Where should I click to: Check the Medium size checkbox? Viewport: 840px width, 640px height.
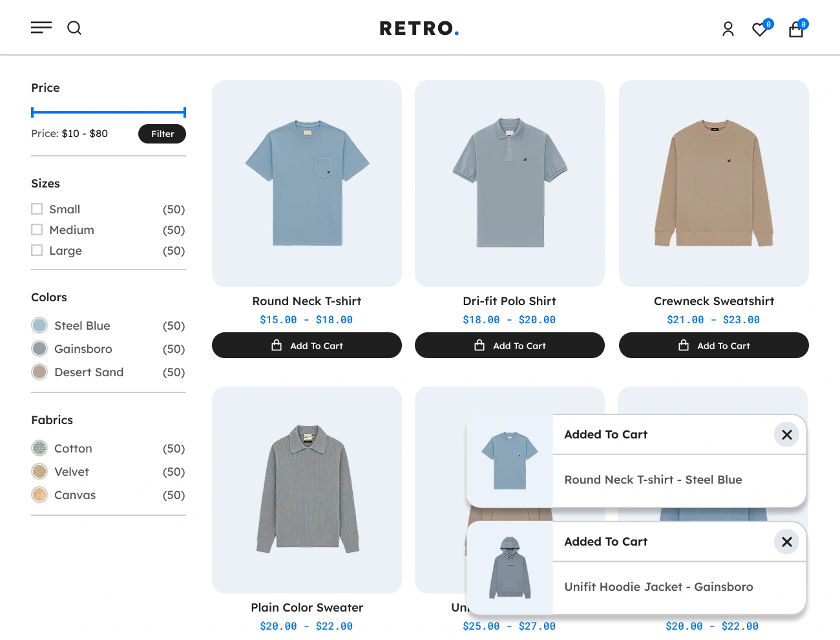[37, 229]
